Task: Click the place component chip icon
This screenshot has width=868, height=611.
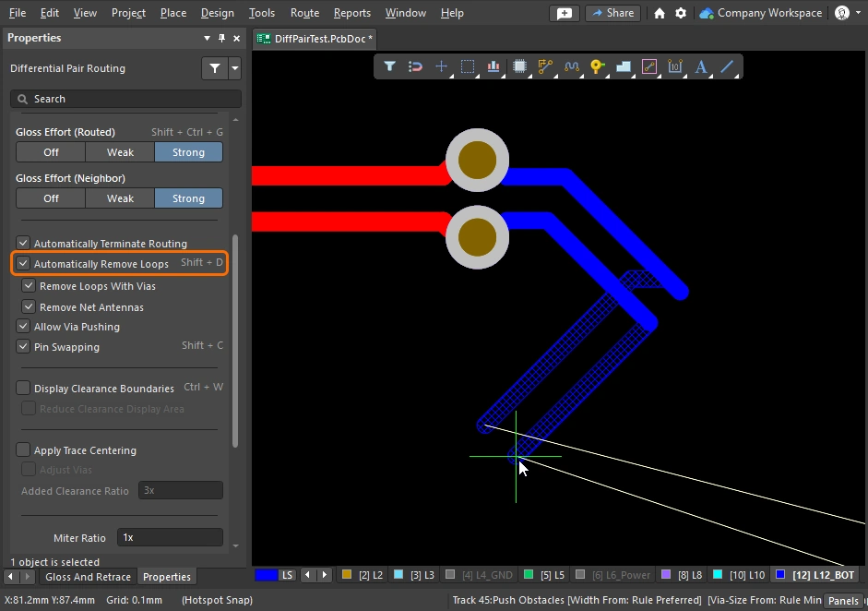Action: click(x=519, y=66)
